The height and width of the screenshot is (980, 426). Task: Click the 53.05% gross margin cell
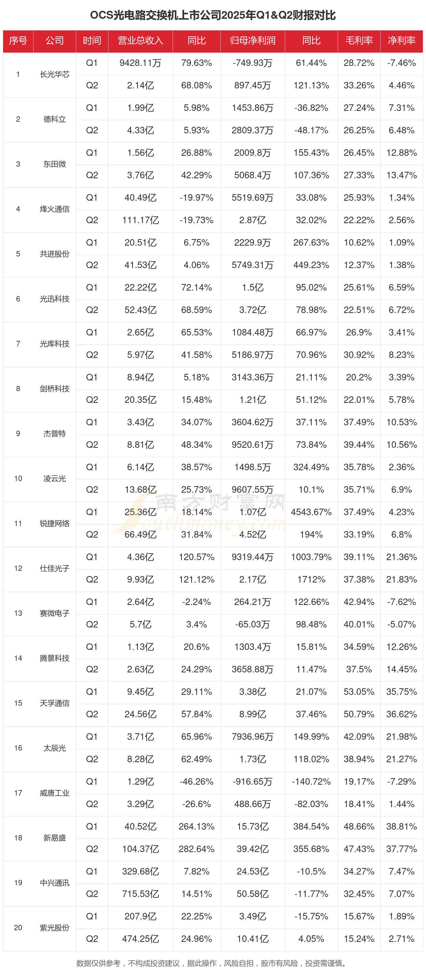tap(359, 692)
